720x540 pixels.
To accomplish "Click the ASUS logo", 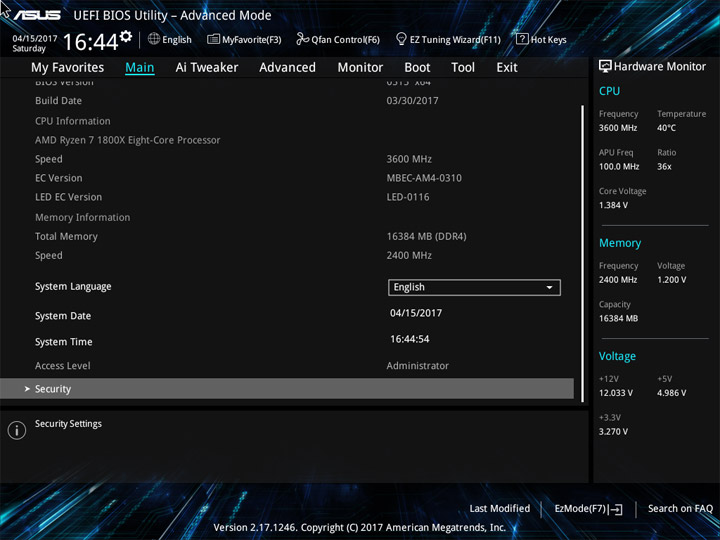I will 37,15.
